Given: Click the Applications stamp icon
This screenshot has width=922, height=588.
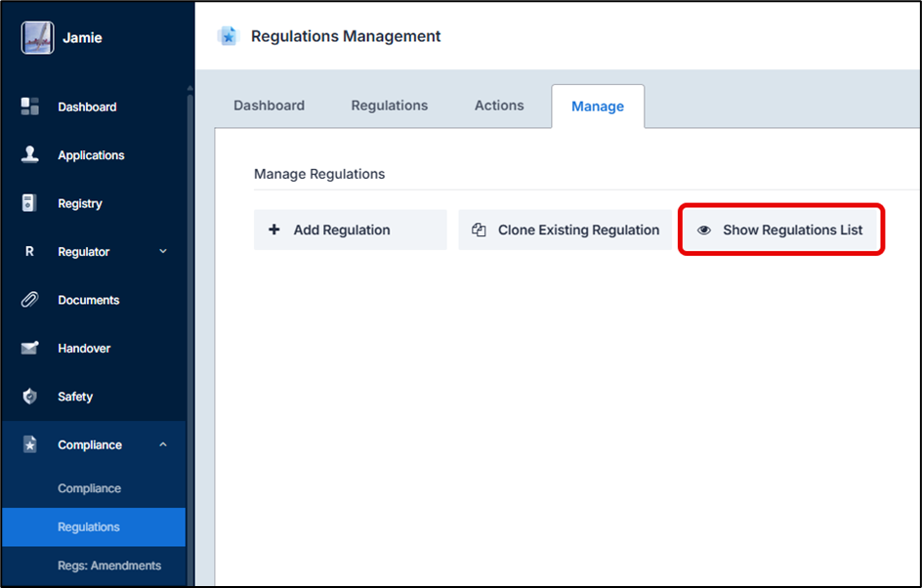Looking at the screenshot, I should [x=29, y=154].
